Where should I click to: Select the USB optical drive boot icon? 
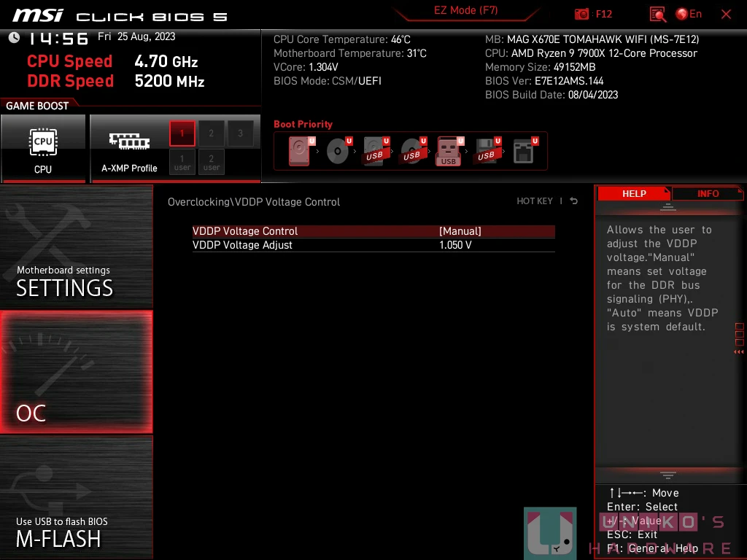click(x=413, y=151)
